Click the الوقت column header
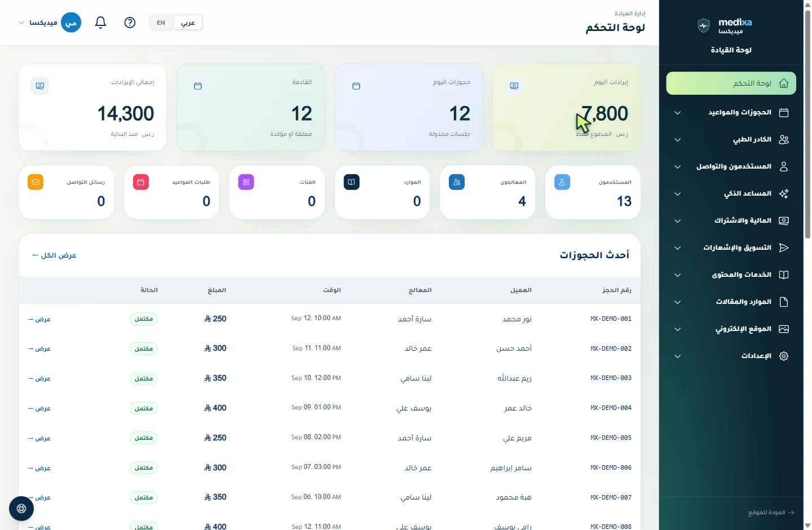 pos(332,290)
